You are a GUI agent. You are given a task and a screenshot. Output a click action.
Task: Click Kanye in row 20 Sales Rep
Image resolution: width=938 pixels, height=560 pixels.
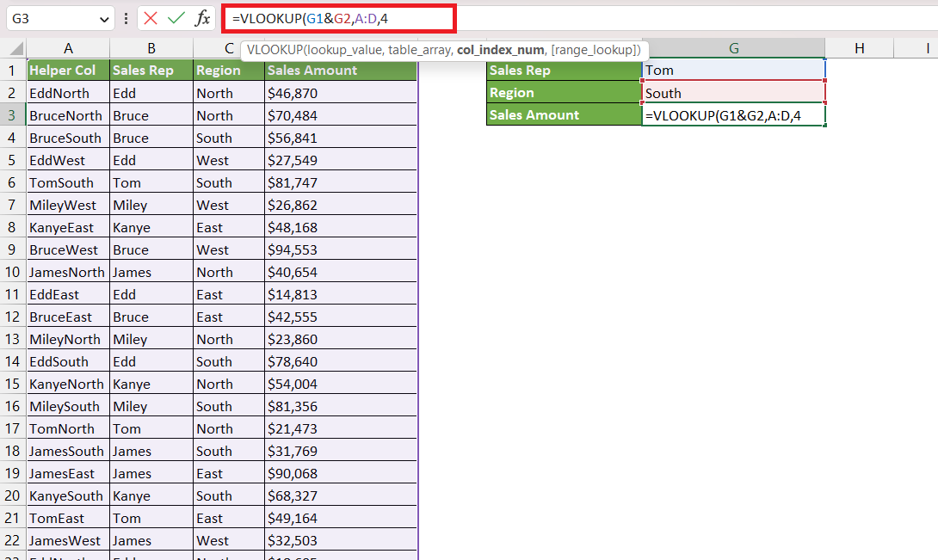click(151, 496)
